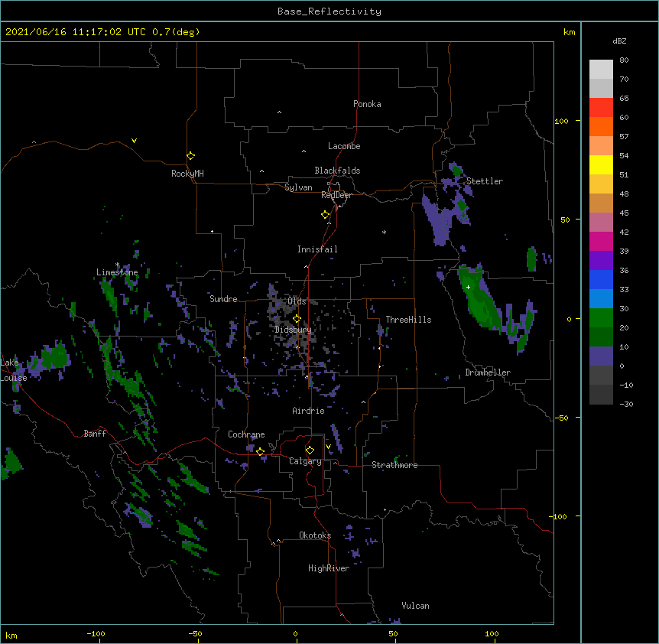This screenshot has width=659, height=644.
Task: Click the white asterisk east of Innisfail
Action: (x=384, y=232)
